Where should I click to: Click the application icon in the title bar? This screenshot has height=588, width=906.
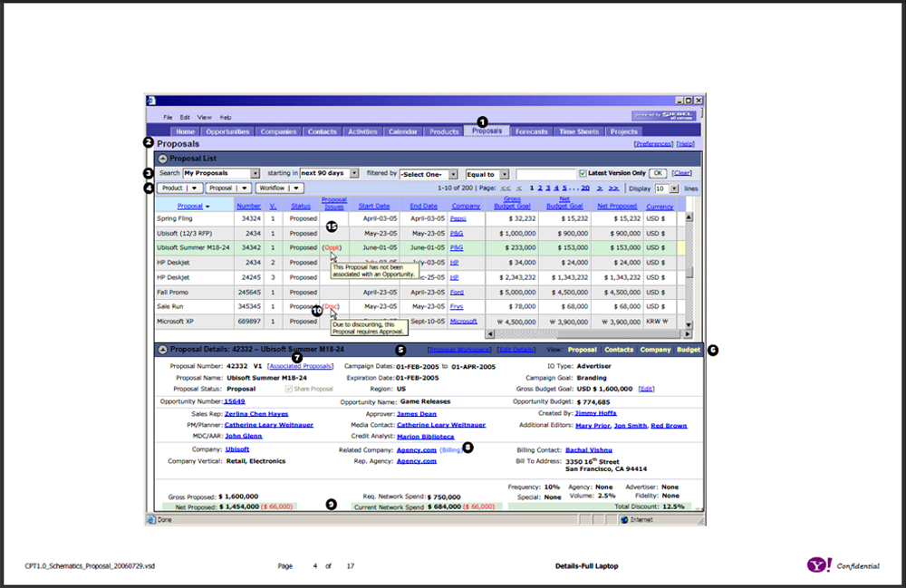click(149, 100)
